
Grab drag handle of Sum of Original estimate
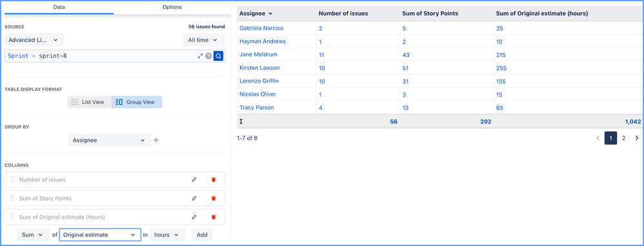point(12,217)
